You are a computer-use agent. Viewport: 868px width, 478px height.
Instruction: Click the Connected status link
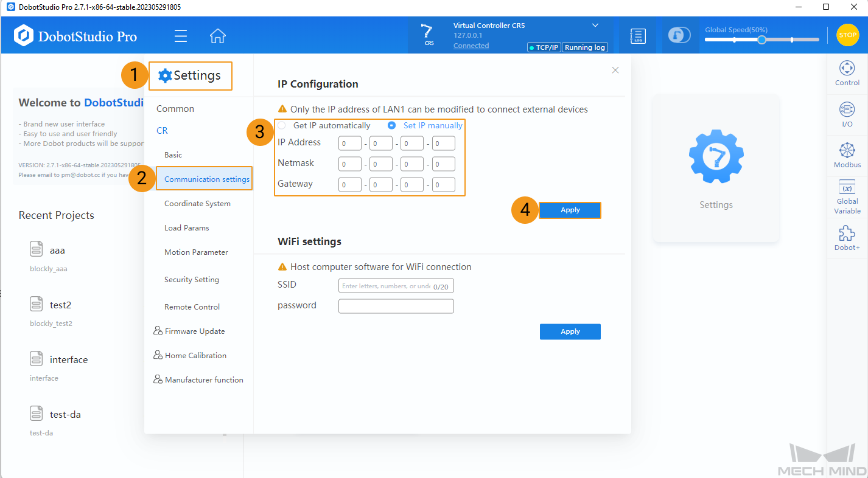point(471,46)
